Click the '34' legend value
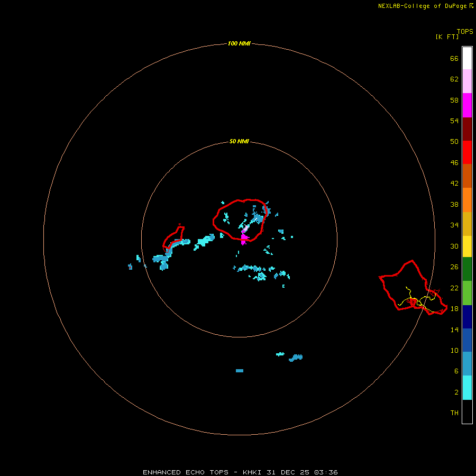The image size is (476, 476). point(454,225)
